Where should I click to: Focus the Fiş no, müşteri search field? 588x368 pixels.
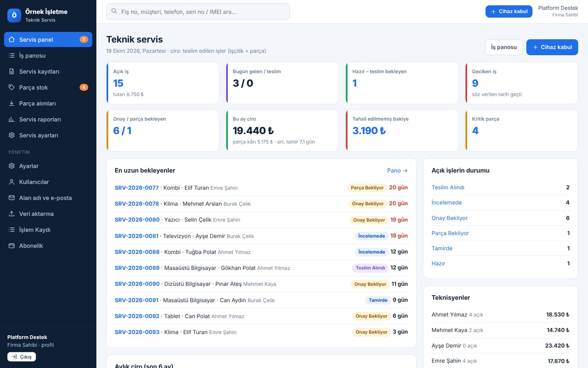coord(198,12)
